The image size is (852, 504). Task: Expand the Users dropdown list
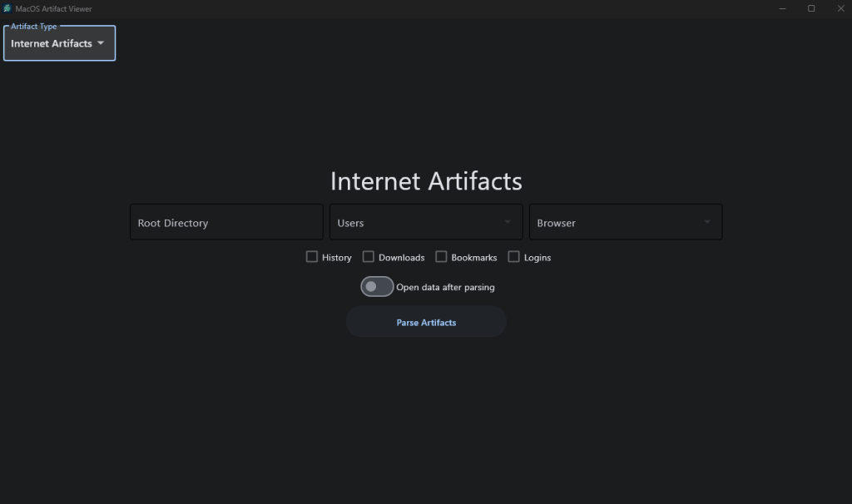[426, 223]
